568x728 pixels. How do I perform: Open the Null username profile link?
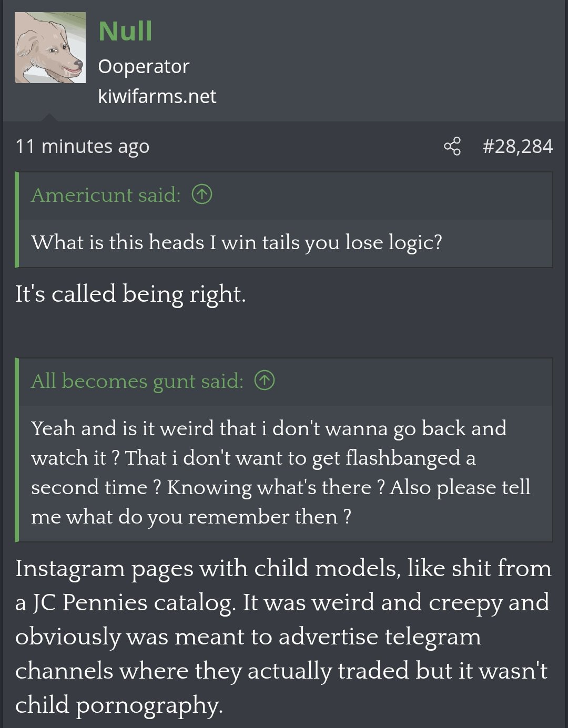pyautogui.click(x=125, y=31)
